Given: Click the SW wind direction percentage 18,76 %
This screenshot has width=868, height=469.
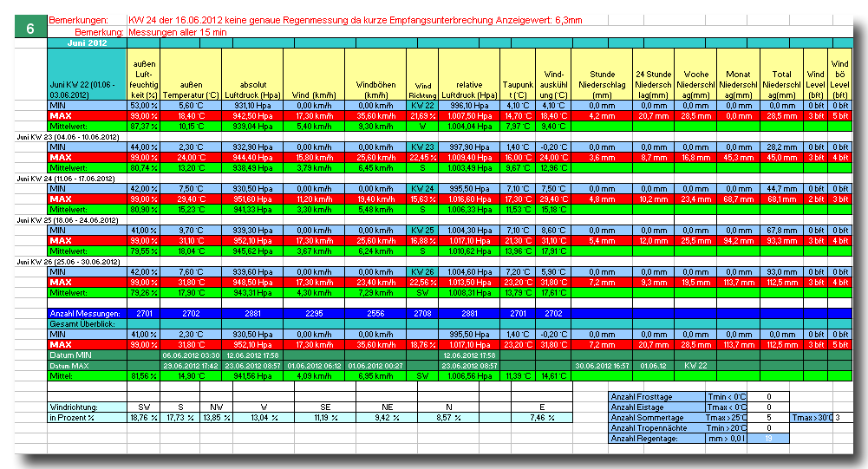Looking at the screenshot, I should (143, 418).
